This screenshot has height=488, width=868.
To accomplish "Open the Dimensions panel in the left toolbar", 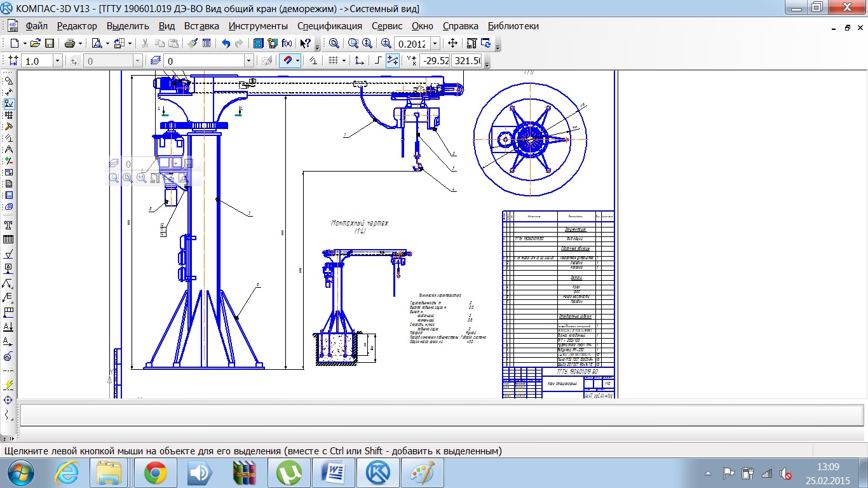I will 9,91.
